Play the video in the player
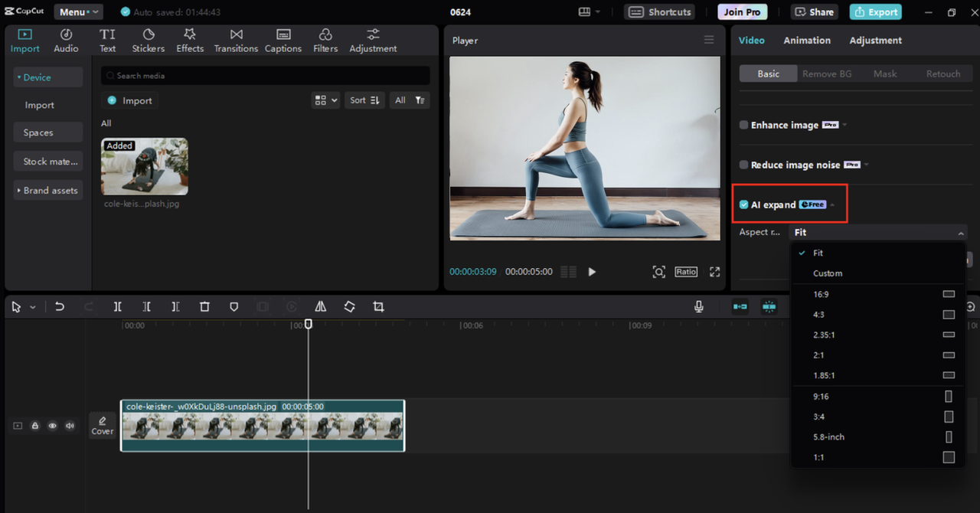The width and height of the screenshot is (980, 513). point(592,272)
